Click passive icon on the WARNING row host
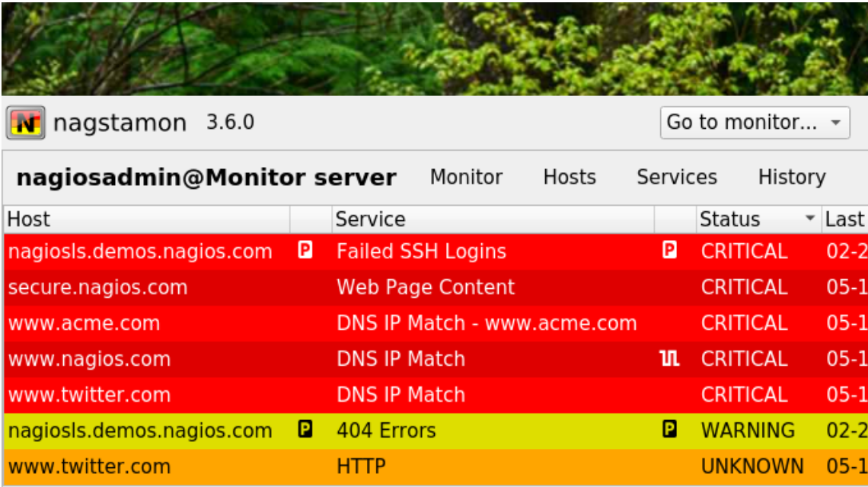Screen dimensions: 868x487 click(305, 430)
